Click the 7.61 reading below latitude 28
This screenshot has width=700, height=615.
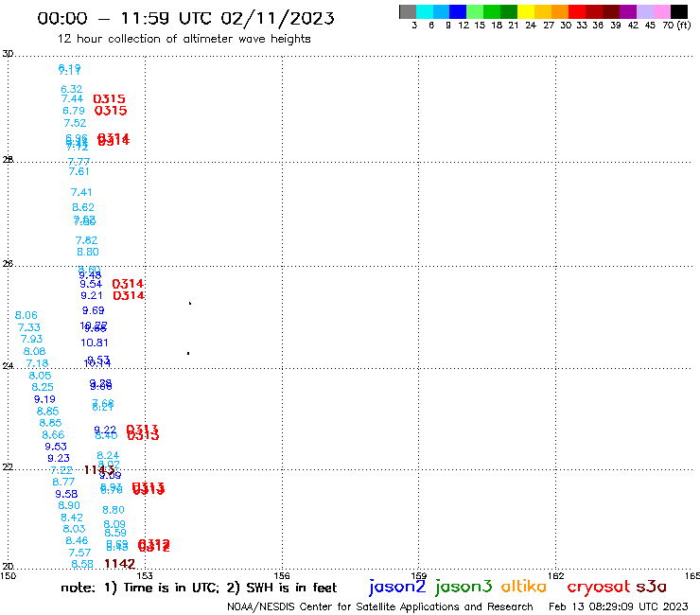coord(79,171)
